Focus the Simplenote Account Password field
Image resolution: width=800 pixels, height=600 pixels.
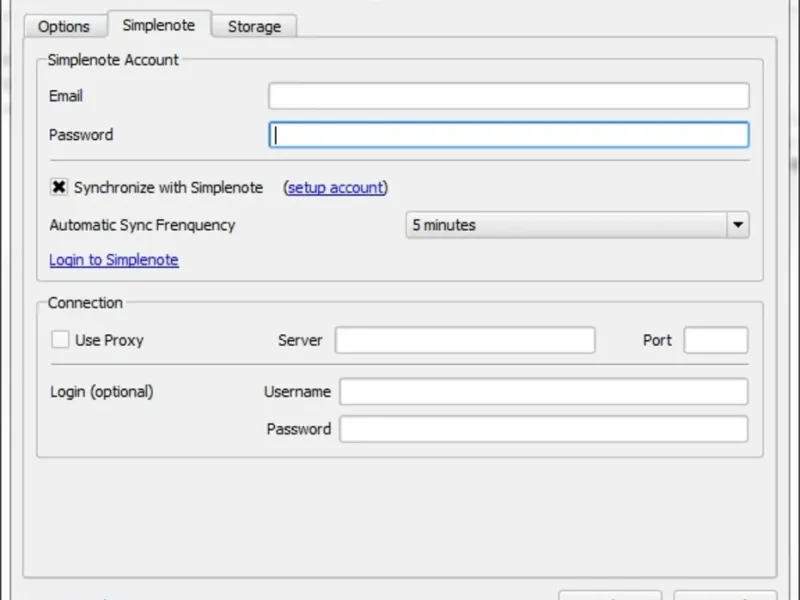pos(509,135)
